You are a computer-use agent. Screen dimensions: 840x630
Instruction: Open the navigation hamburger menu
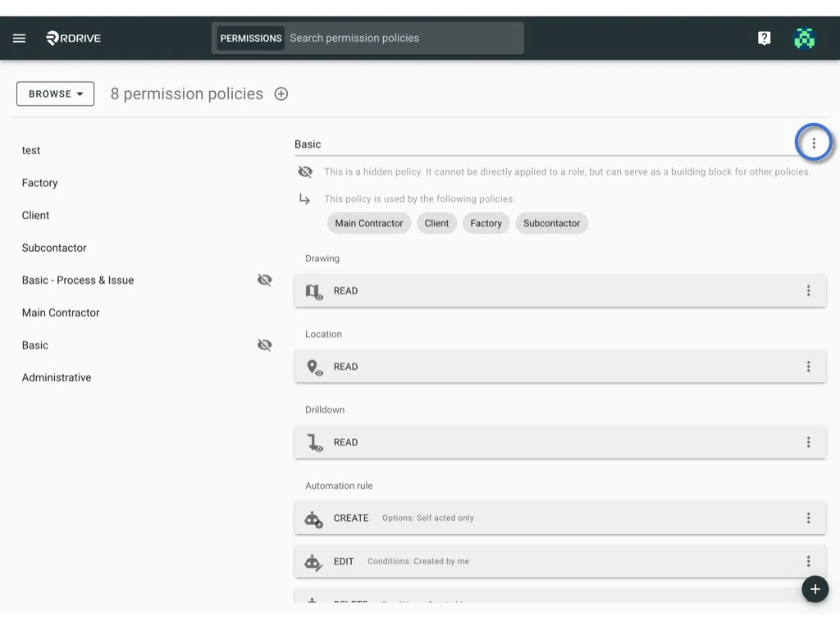click(x=19, y=37)
